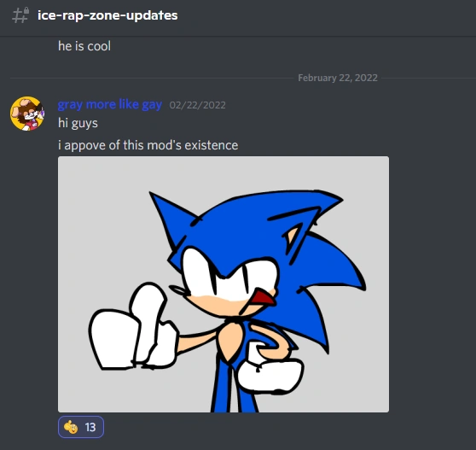Click Sonic's peach ear in the drawing

[x=292, y=236]
